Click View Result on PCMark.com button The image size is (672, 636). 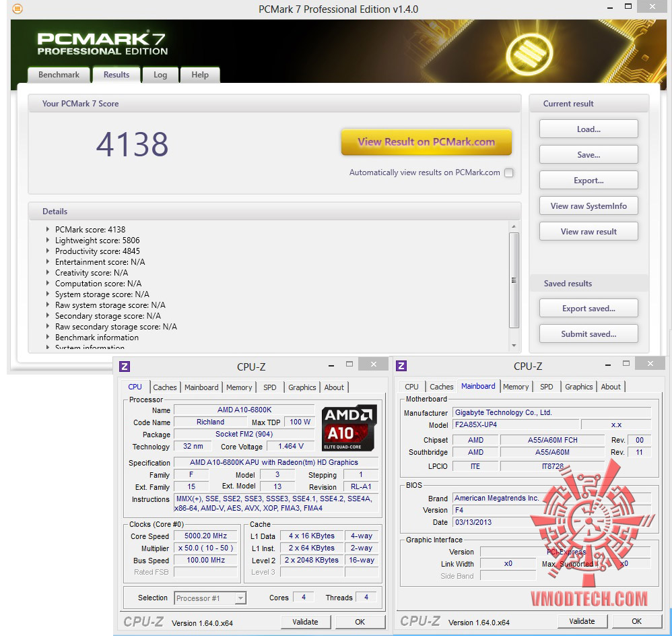click(426, 142)
